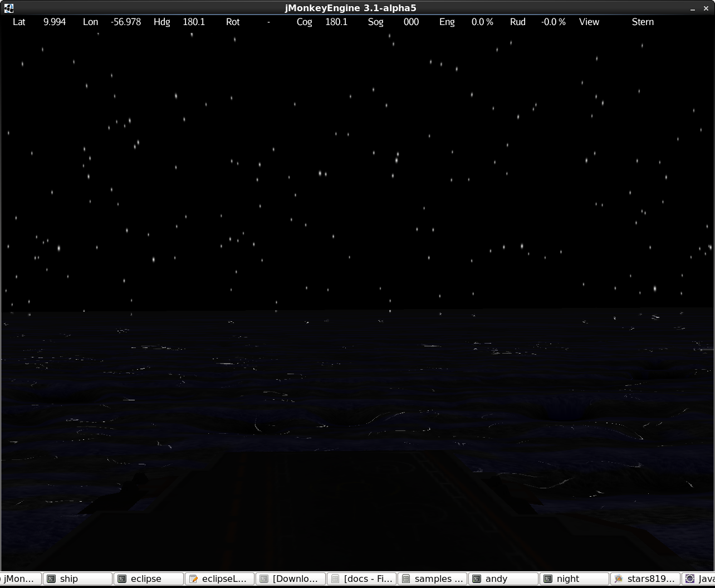Click the Eng engine percentage readout

[482, 22]
